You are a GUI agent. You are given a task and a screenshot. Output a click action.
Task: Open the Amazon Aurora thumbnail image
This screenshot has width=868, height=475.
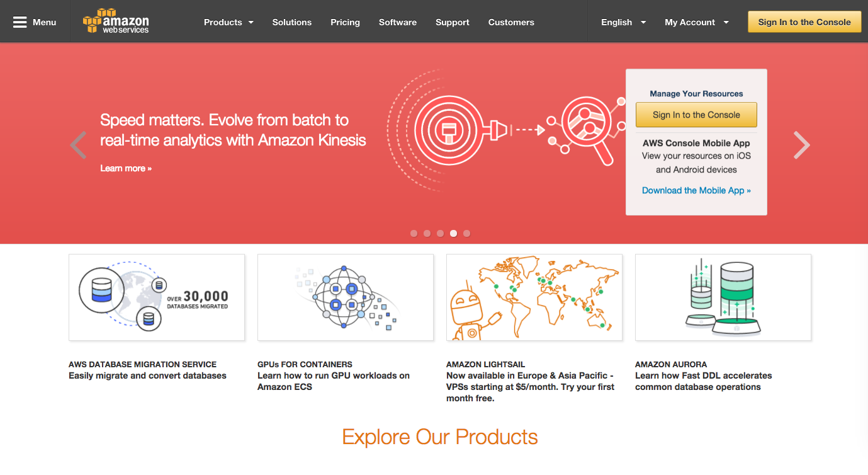point(723,297)
